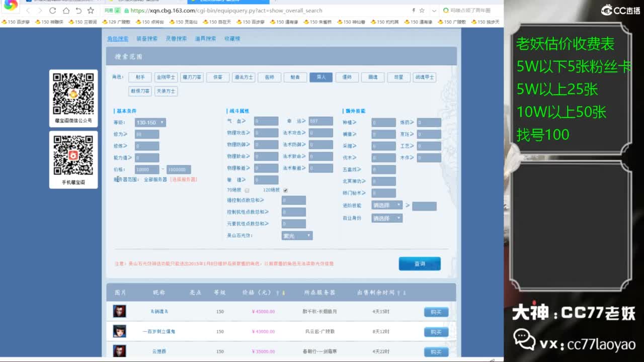Switch to 装备搜索 tab
The height and width of the screenshot is (362, 644).
[x=147, y=39]
